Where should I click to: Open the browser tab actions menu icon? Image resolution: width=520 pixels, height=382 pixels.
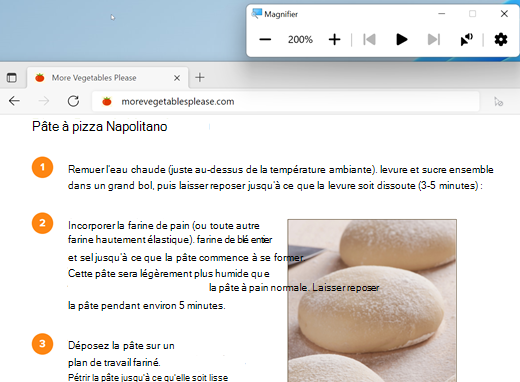click(x=12, y=78)
